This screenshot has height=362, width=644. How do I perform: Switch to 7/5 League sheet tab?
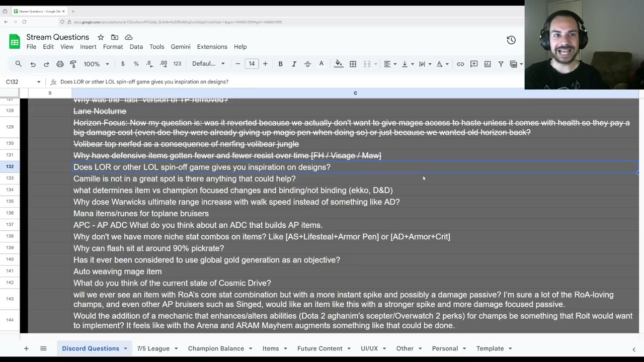(153, 348)
